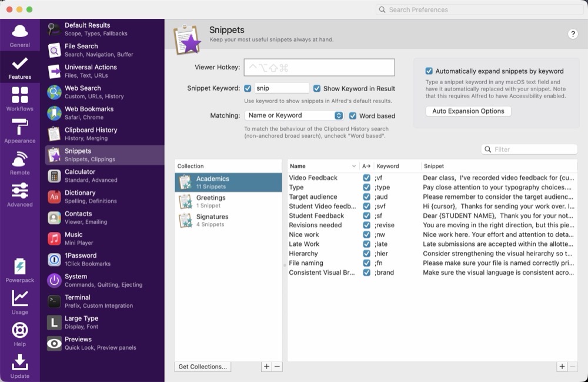Select the Signatures collection

pos(228,220)
